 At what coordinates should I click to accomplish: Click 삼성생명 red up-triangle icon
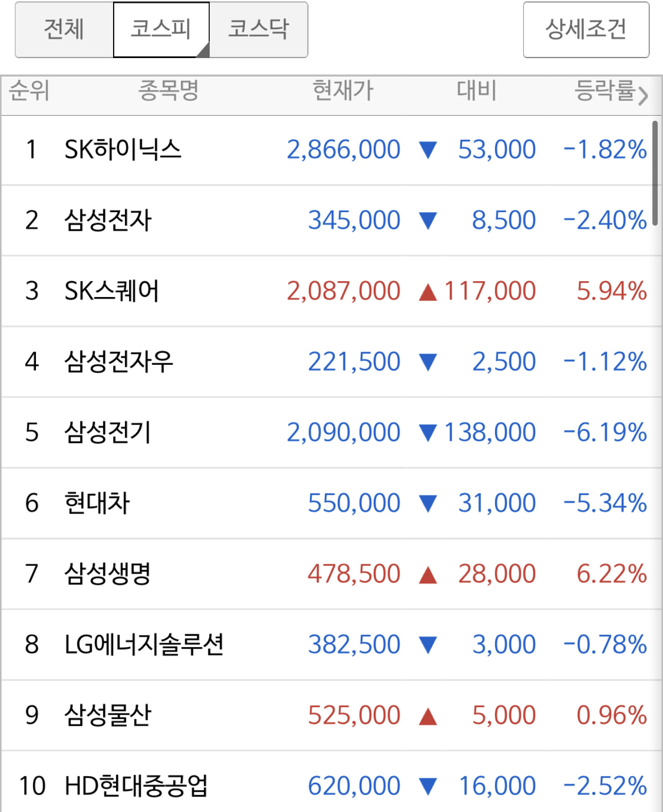[x=428, y=575]
